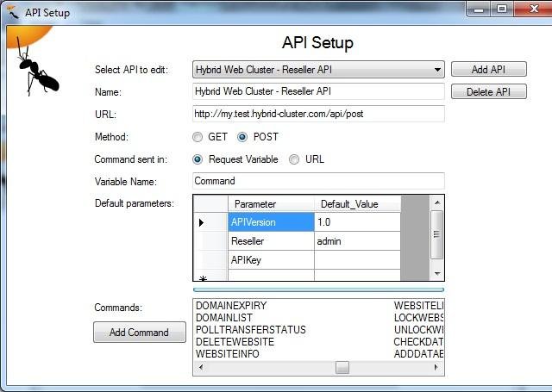Click the empty APIKey default value cell
Image resolution: width=552 pixels, height=392 pixels.
(x=357, y=260)
